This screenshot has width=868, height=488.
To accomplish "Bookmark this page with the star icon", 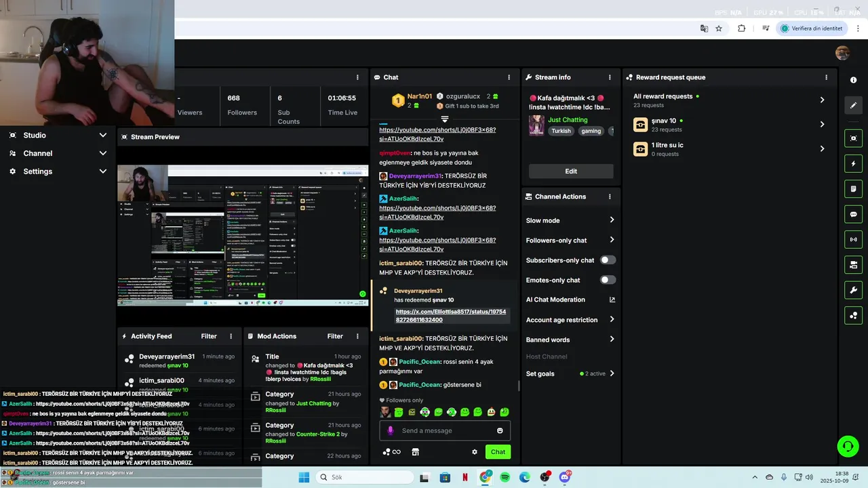I will (x=719, y=28).
